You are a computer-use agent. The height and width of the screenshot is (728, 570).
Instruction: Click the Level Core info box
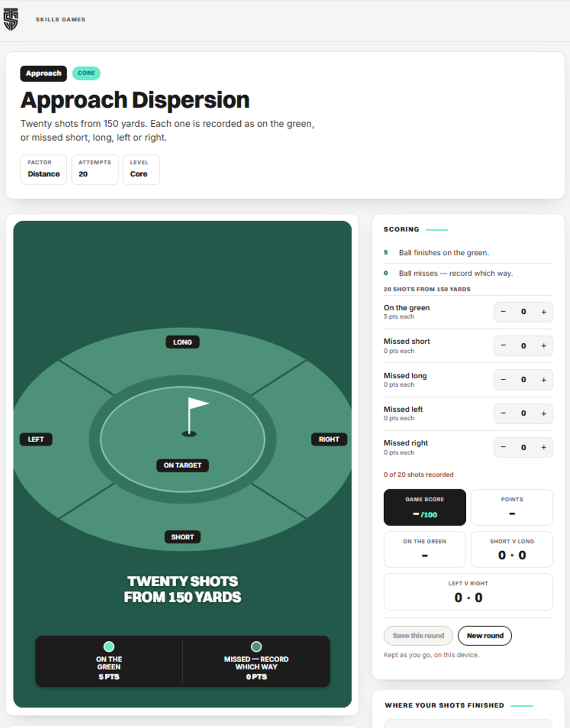coord(141,169)
